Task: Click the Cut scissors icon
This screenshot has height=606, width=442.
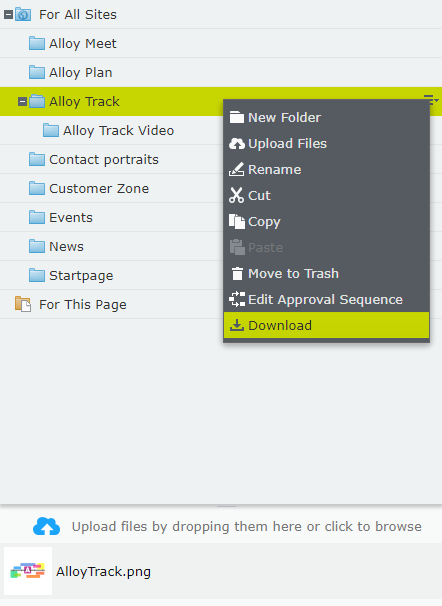Action: 236,195
